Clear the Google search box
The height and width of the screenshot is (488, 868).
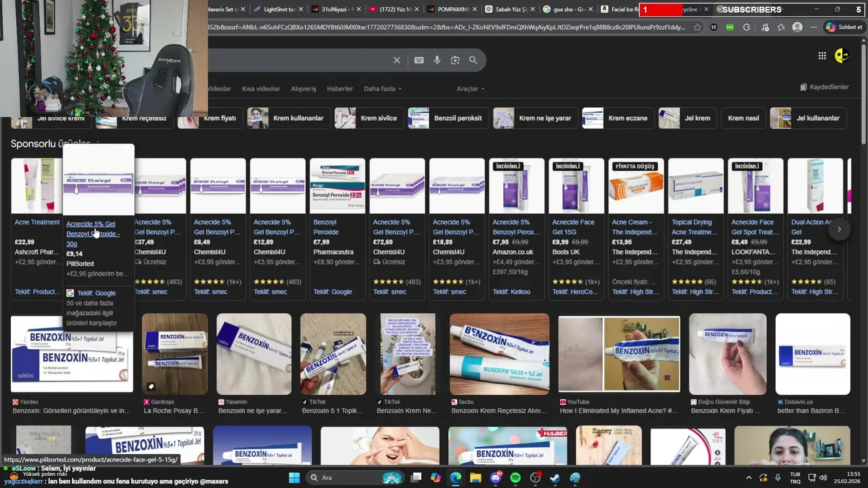point(397,60)
